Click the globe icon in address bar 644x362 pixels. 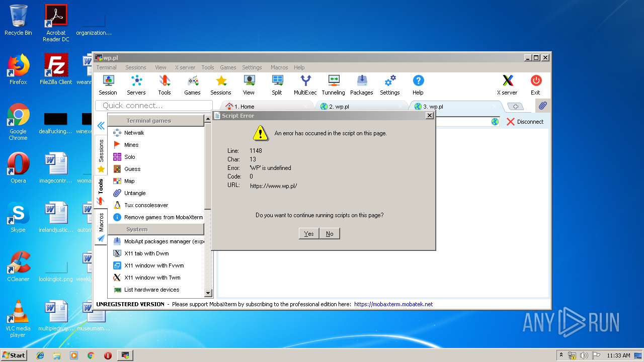495,122
